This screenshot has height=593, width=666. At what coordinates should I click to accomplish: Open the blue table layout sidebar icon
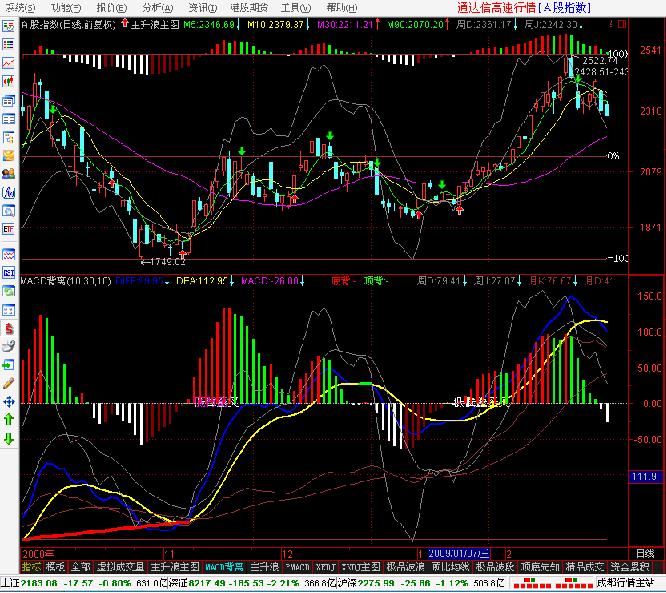(8, 119)
